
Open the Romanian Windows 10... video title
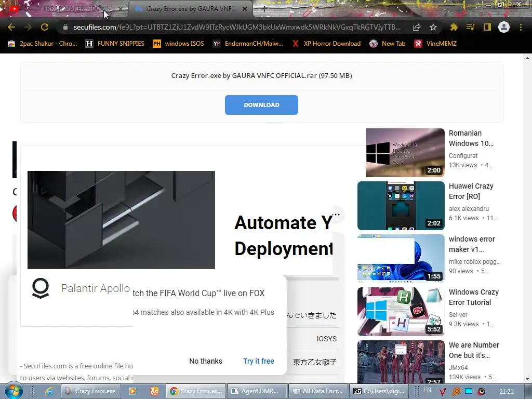point(471,138)
